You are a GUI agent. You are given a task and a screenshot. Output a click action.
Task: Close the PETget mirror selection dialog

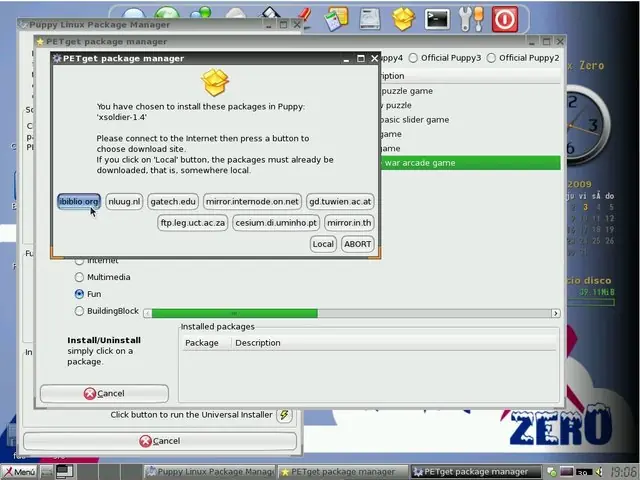374,58
